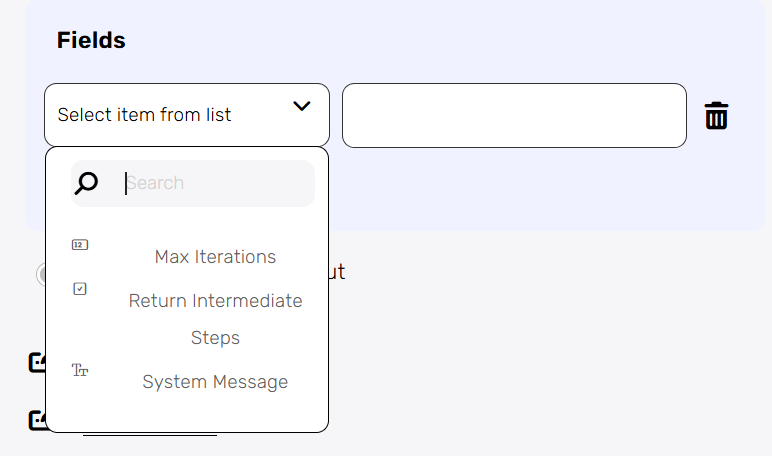Toggle the switch partly hidden behind the dropdown list
This screenshot has width=772, height=456.
click(x=41, y=273)
